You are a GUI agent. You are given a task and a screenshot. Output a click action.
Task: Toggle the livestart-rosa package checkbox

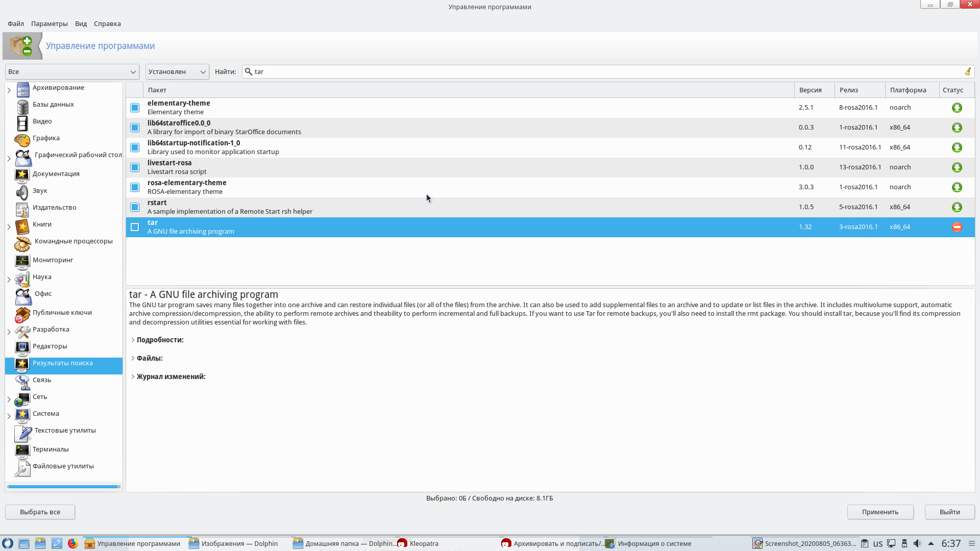135,167
